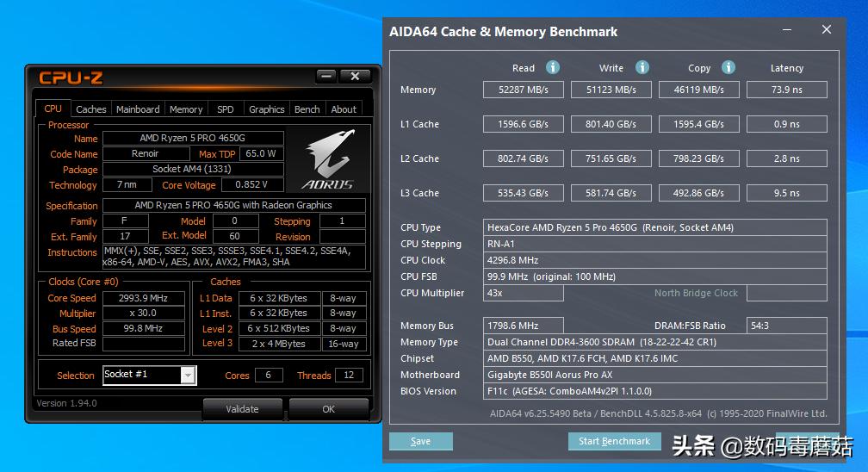Click the Max TDP value 65.0 W

(x=261, y=153)
